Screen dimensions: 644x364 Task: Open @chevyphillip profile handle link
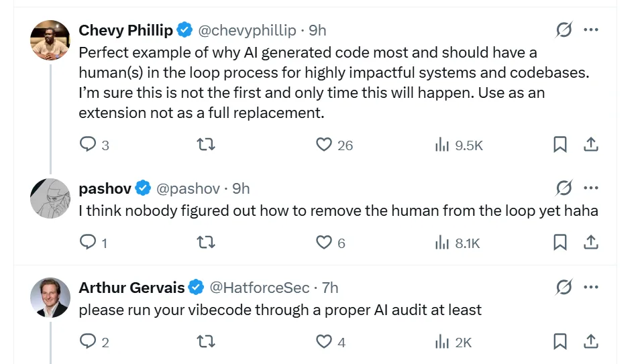tap(248, 31)
